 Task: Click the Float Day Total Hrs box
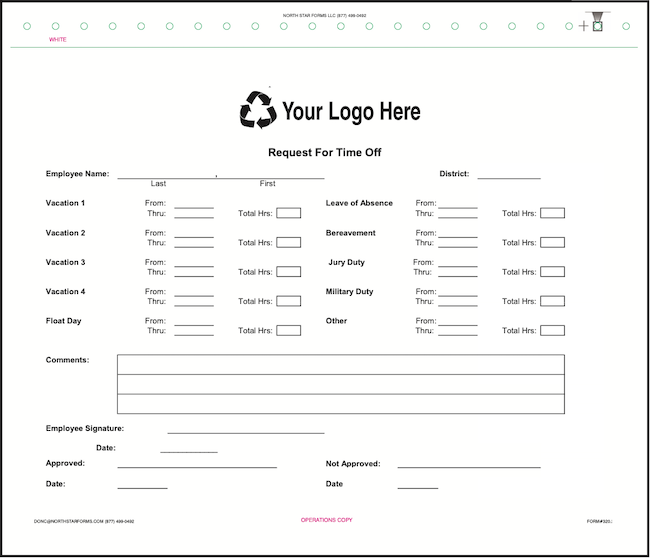[x=289, y=330]
